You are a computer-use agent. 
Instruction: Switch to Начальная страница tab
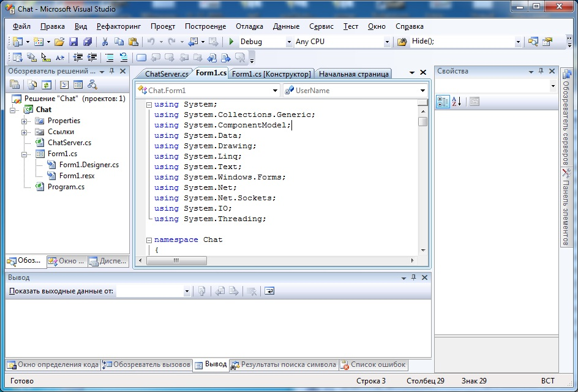353,73
